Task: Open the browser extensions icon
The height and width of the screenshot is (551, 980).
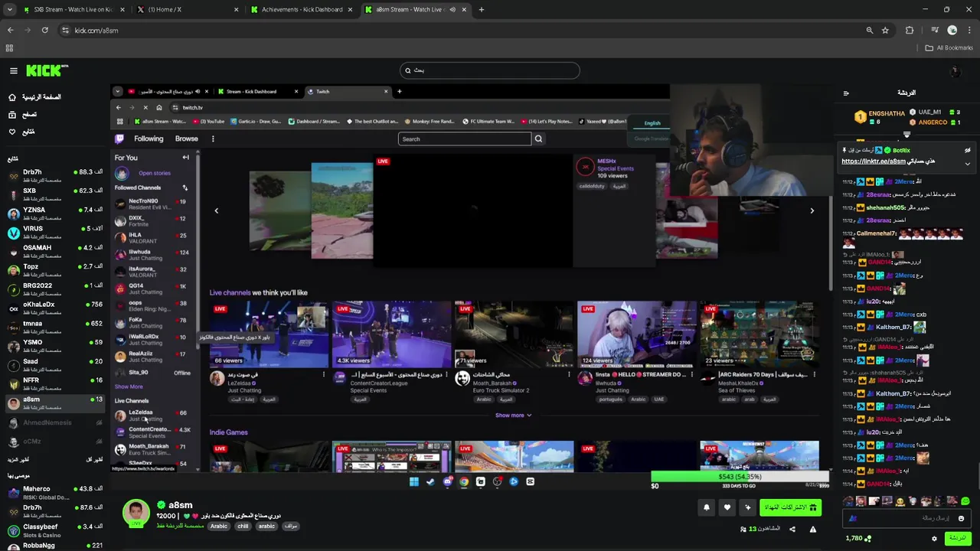Action: (910, 30)
